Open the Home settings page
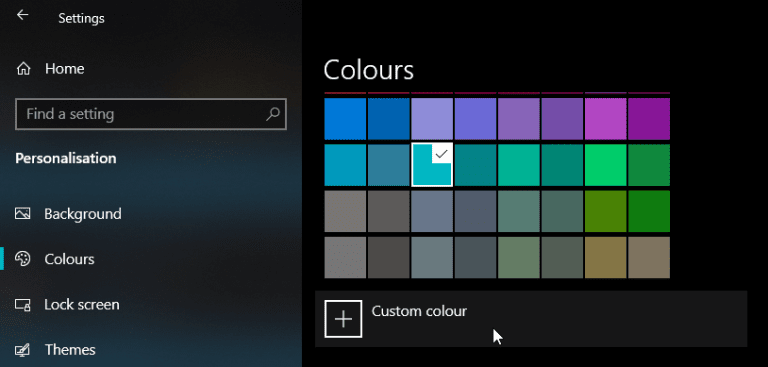Viewport: 768px width, 367px height. pyautogui.click(x=65, y=69)
